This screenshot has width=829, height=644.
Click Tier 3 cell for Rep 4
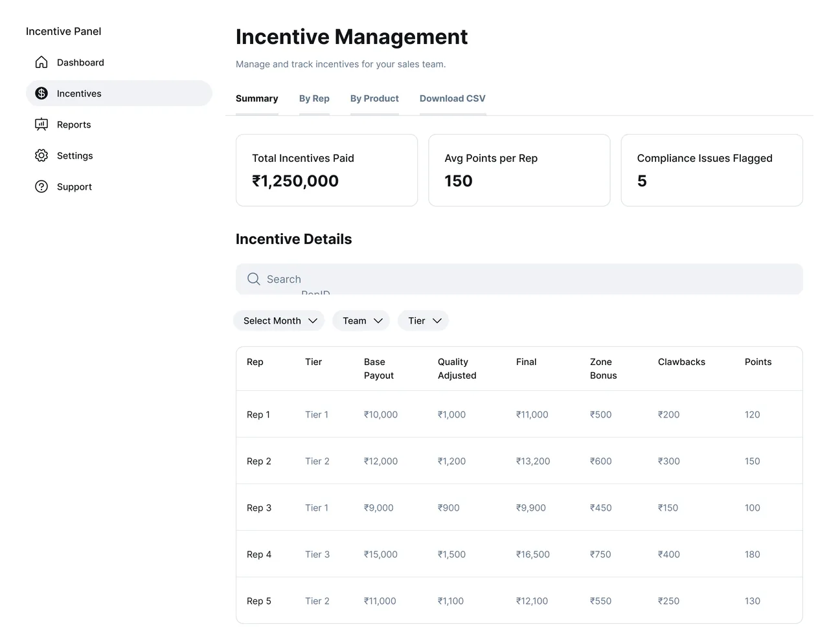[x=317, y=554]
